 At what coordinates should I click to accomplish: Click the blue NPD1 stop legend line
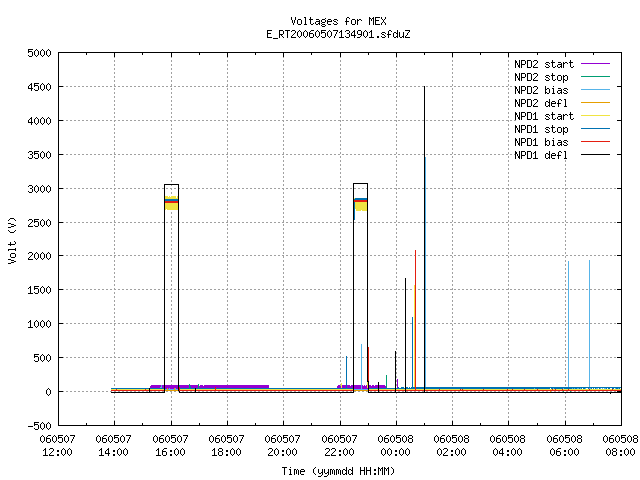coord(596,129)
